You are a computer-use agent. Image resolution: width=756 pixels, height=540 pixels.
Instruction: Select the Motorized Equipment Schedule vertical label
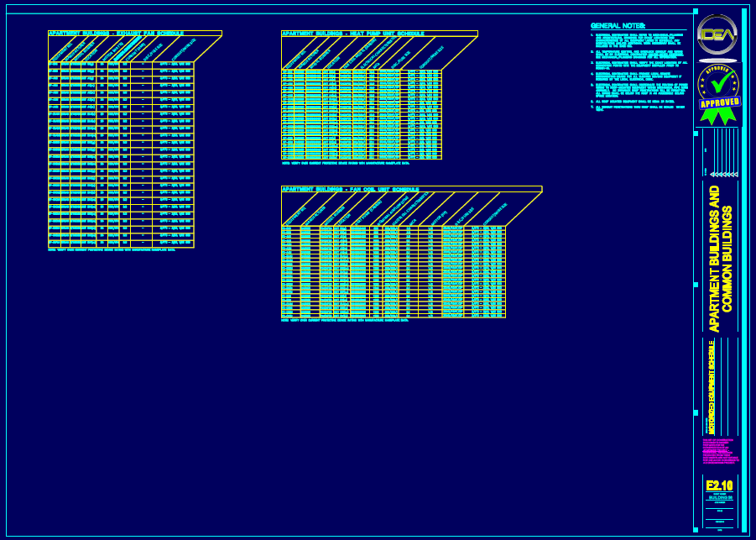coord(712,386)
